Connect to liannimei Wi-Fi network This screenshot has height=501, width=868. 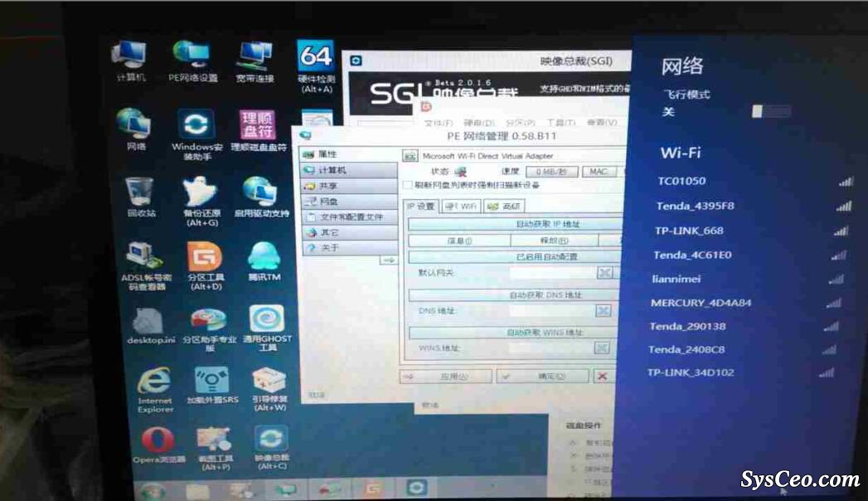pos(747,279)
